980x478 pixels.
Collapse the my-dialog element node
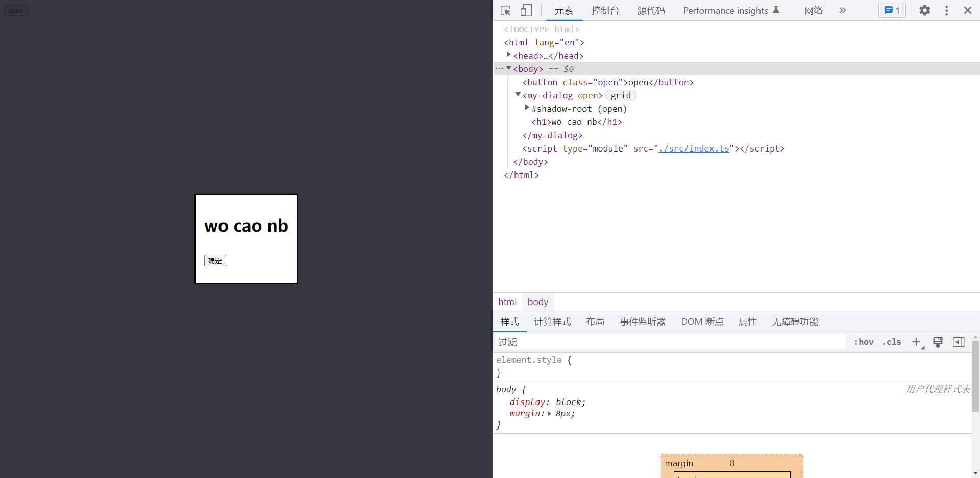click(518, 94)
